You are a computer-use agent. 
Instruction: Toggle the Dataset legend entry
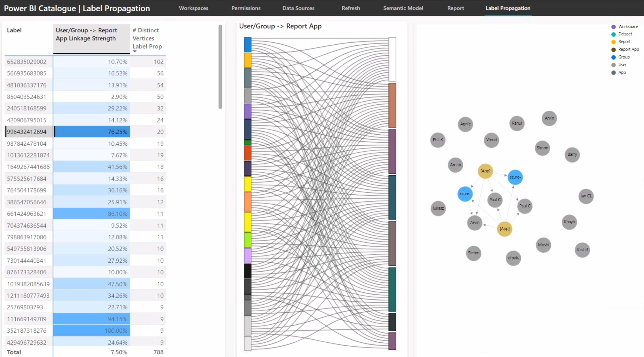click(625, 34)
